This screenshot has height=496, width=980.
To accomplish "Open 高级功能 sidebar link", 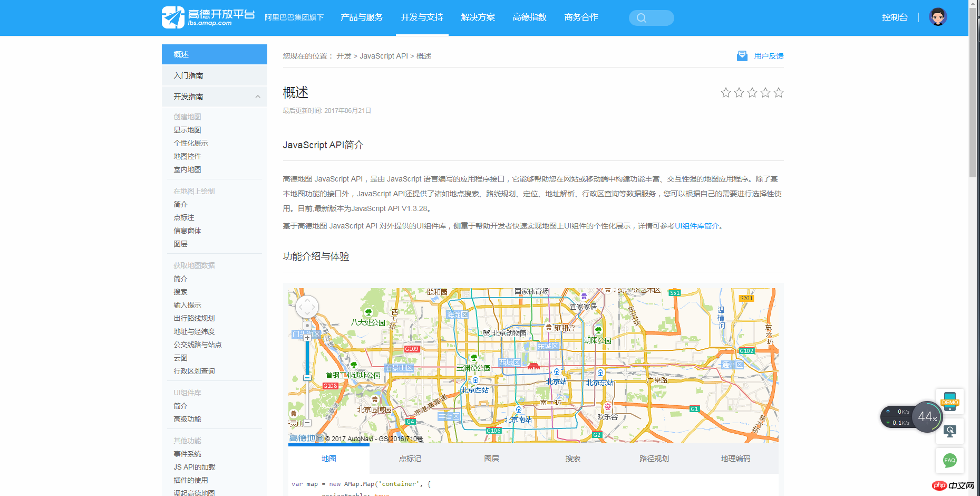I will click(x=188, y=419).
